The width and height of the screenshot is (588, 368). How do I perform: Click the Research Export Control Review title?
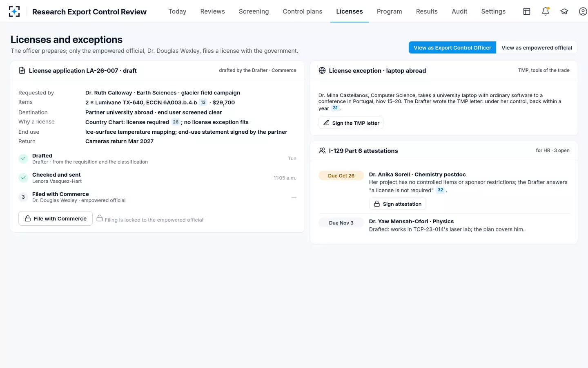tap(89, 12)
